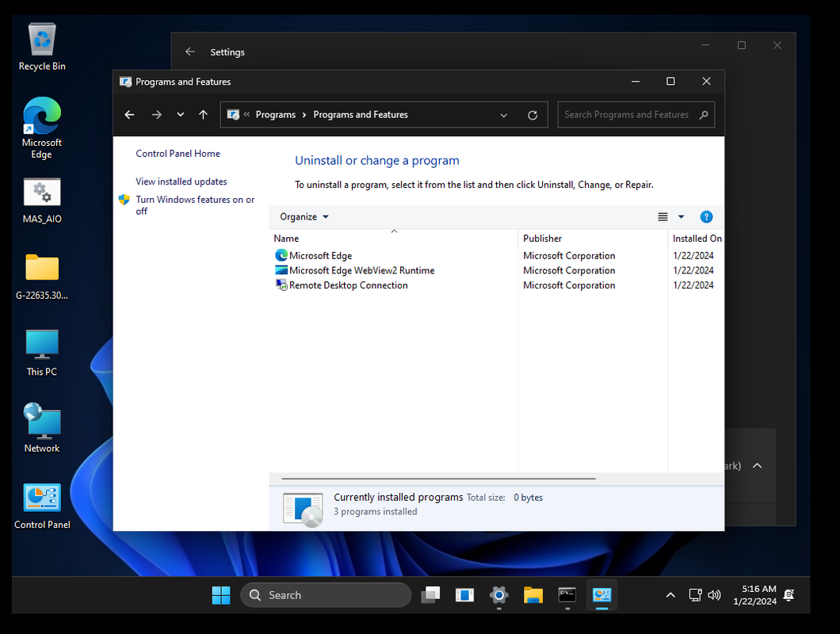Select the This PC desktop icon

pos(42,353)
